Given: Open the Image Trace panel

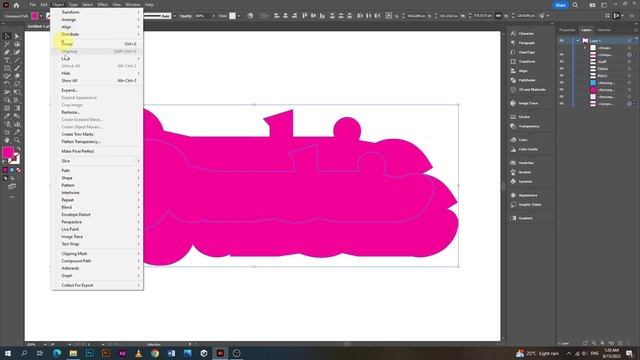Looking at the screenshot, I should (524, 104).
